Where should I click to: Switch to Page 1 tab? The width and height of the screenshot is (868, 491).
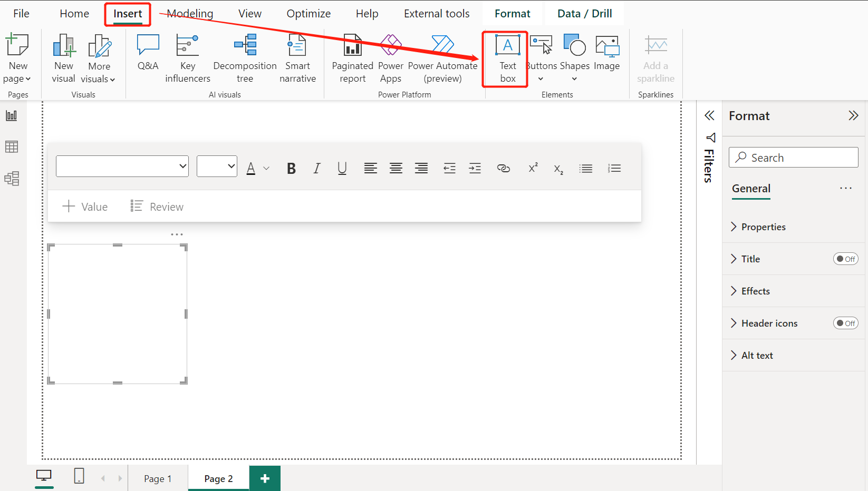158,478
